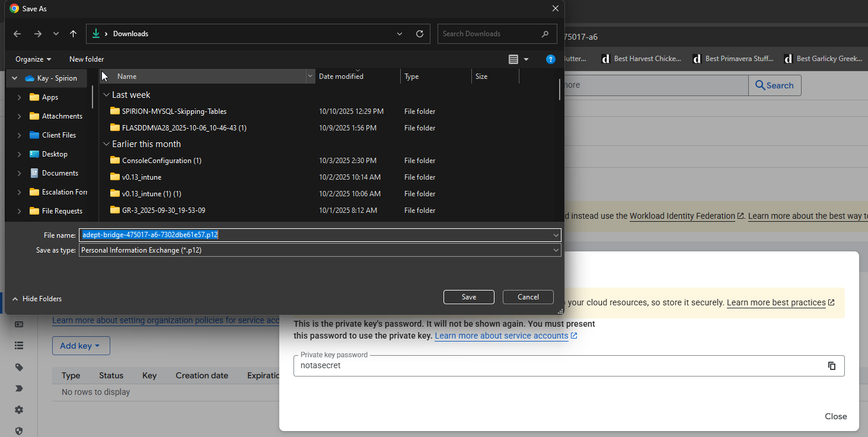
Task: Open the Save As help icon
Action: [x=551, y=59]
